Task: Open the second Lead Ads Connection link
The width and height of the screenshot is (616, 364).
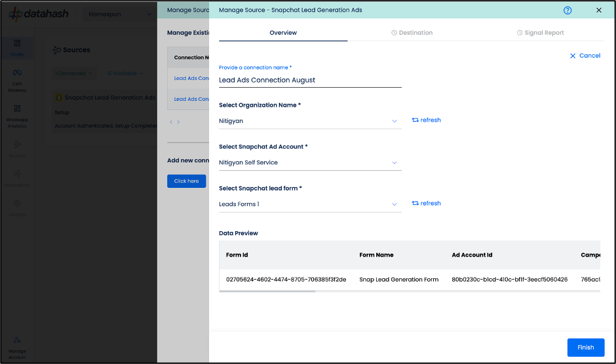Action: click(191, 99)
